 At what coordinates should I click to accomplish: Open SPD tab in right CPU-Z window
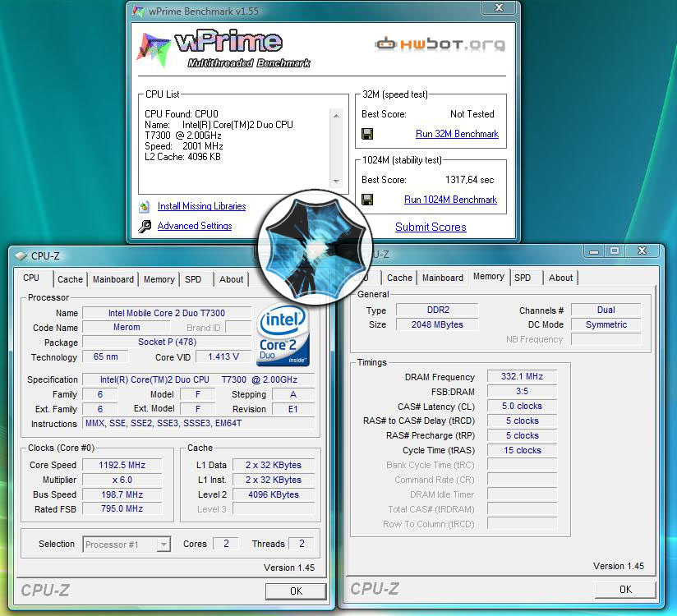[523, 278]
